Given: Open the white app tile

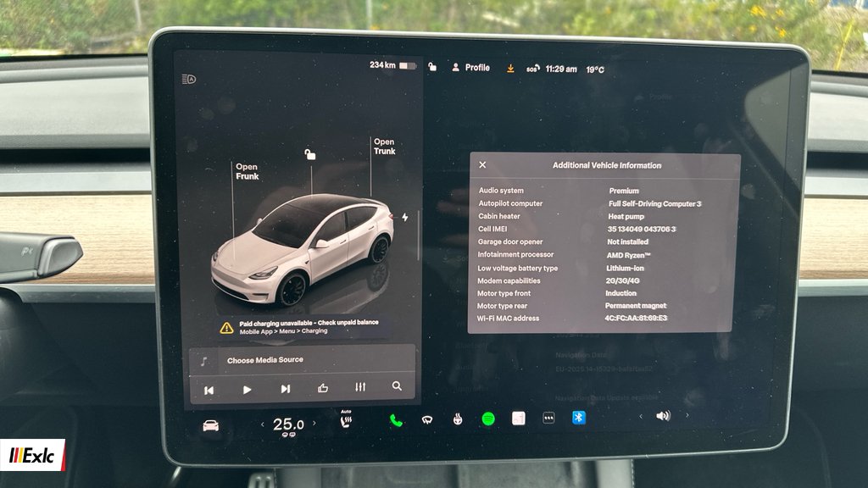Looking at the screenshot, I should 518,419.
